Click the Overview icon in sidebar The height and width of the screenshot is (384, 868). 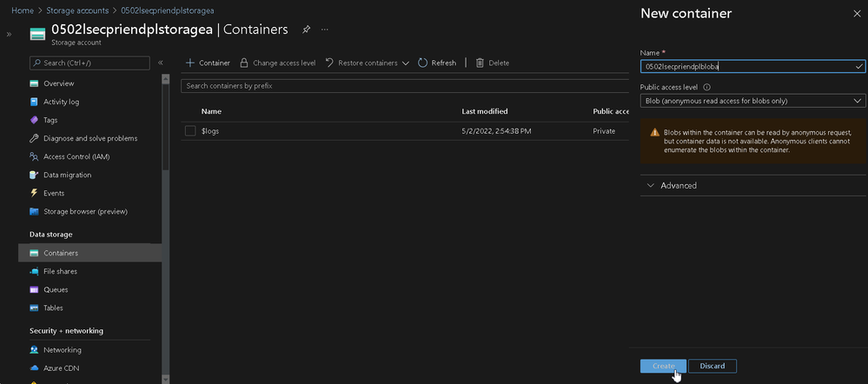pos(35,83)
